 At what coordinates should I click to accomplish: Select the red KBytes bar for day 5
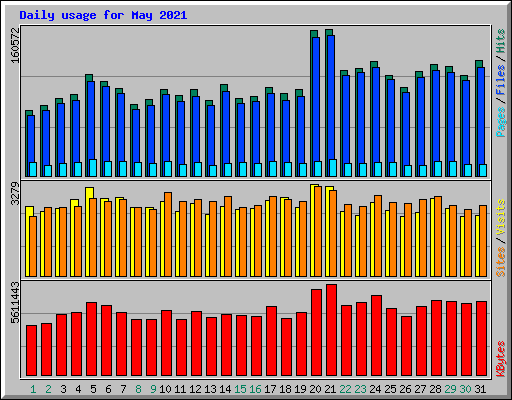click(91, 339)
